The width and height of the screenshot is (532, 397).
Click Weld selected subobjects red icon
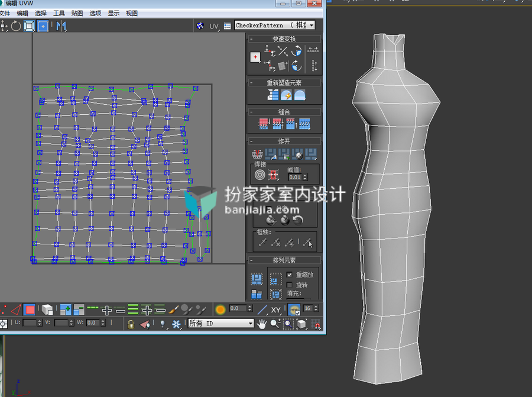point(274,175)
